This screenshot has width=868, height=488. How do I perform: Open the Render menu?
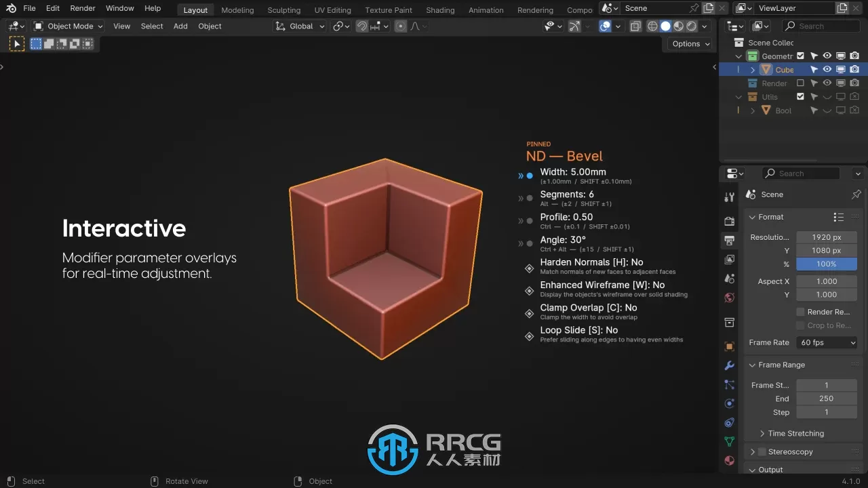click(x=83, y=8)
